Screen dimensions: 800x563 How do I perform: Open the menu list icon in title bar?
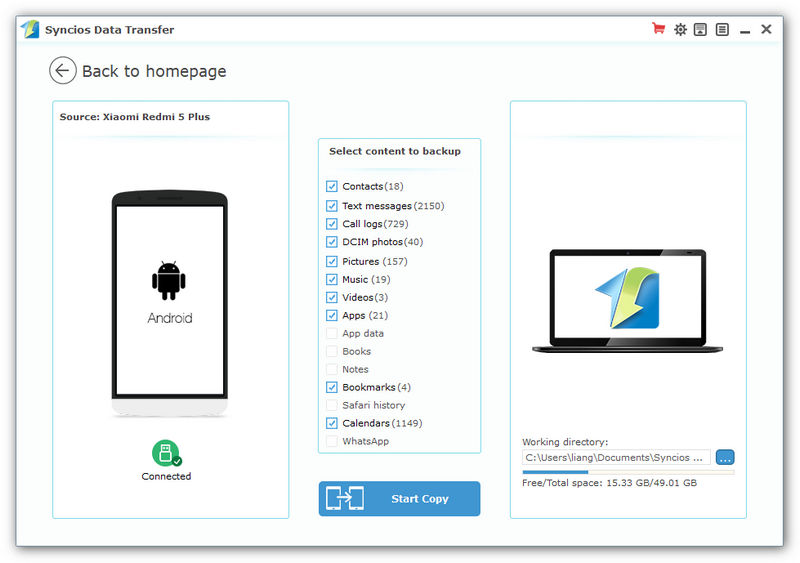coord(722,30)
